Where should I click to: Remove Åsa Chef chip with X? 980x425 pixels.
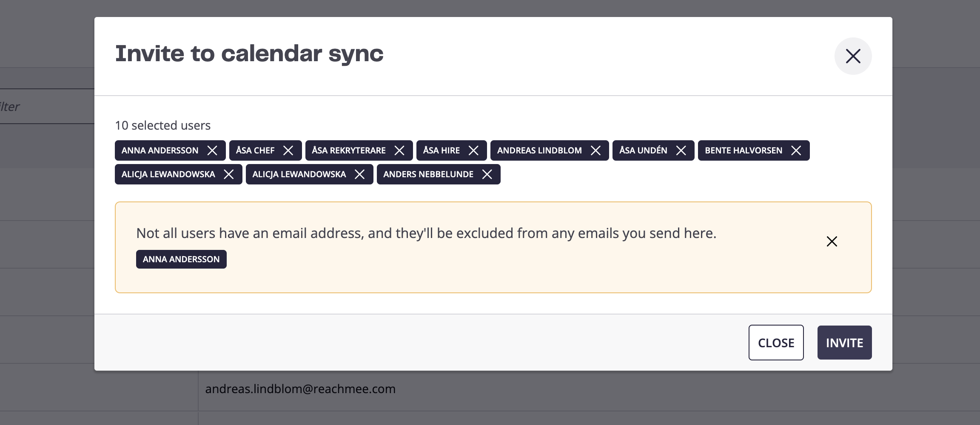click(288, 150)
